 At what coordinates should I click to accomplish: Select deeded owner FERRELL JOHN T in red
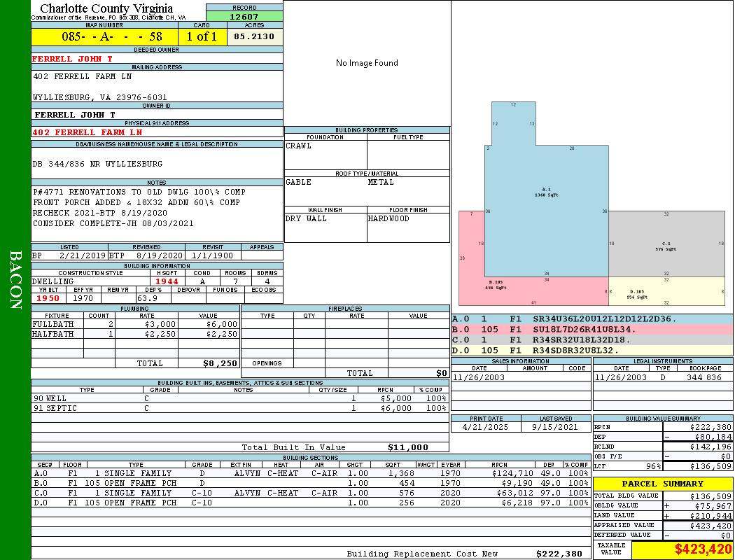click(x=72, y=59)
